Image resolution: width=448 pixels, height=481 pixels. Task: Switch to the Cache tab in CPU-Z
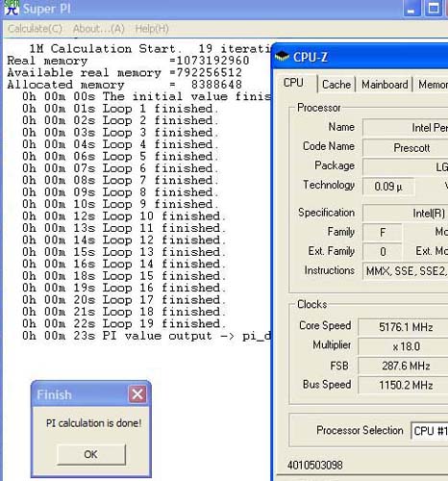(336, 85)
